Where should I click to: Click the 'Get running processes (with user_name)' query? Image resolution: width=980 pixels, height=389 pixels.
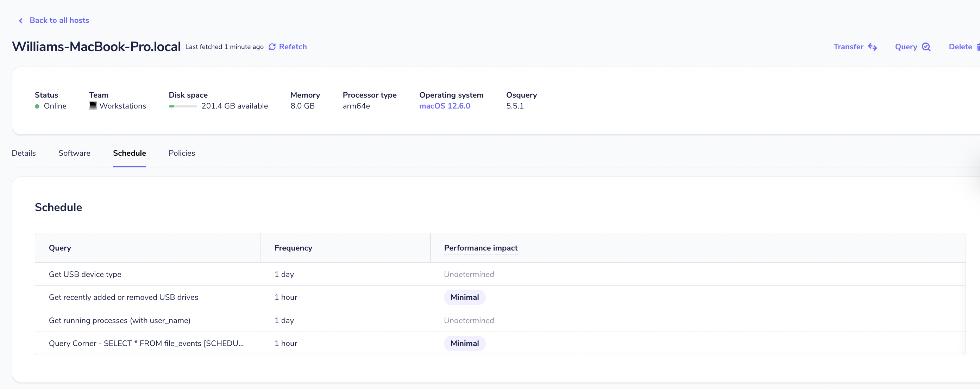click(119, 321)
